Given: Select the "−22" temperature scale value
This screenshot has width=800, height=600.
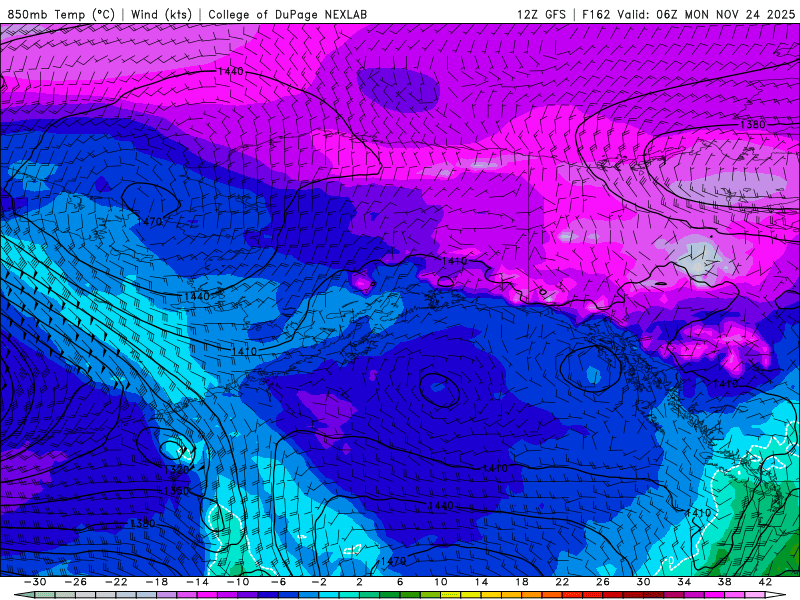Looking at the screenshot, I should pyautogui.click(x=116, y=582).
